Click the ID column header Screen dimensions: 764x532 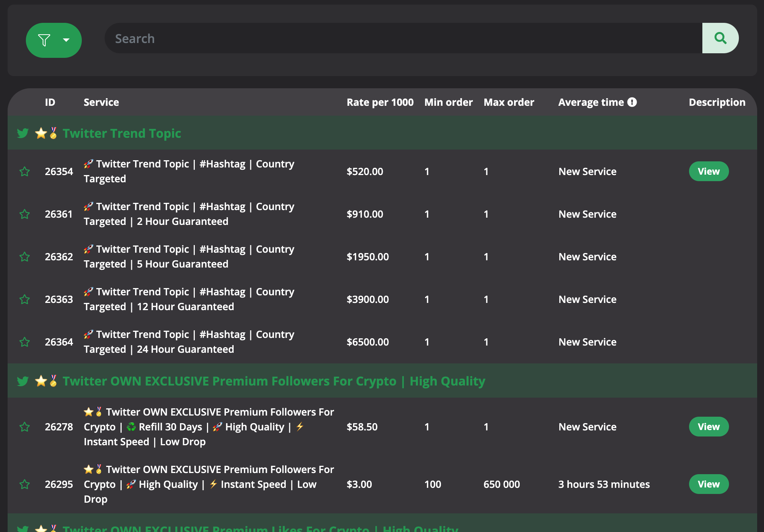point(50,102)
